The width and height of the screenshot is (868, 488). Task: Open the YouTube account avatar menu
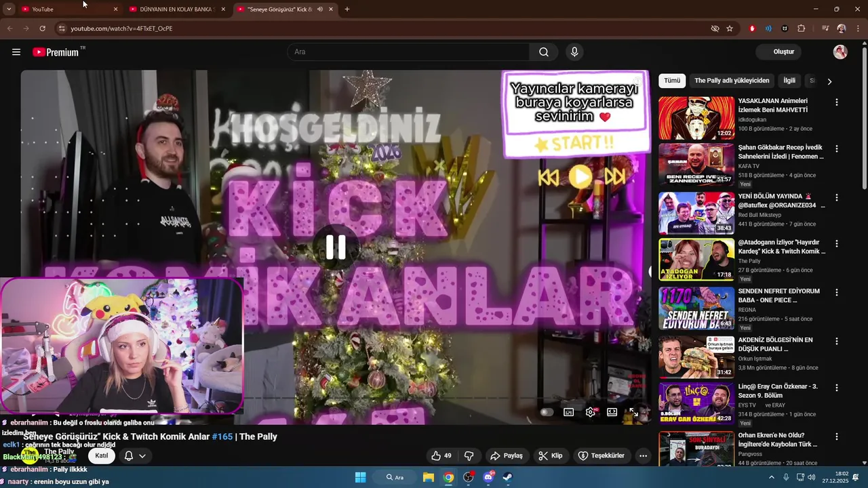pyautogui.click(x=840, y=52)
